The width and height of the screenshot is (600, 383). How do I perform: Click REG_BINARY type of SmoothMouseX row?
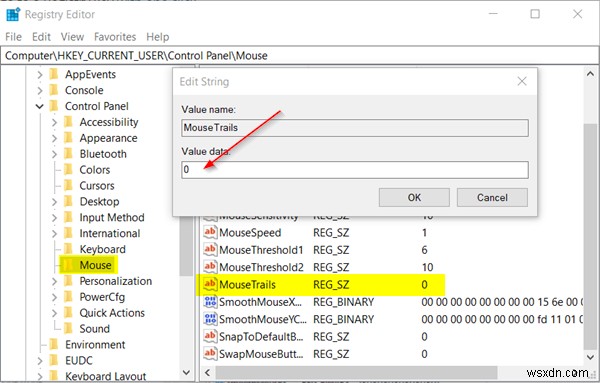click(x=344, y=302)
